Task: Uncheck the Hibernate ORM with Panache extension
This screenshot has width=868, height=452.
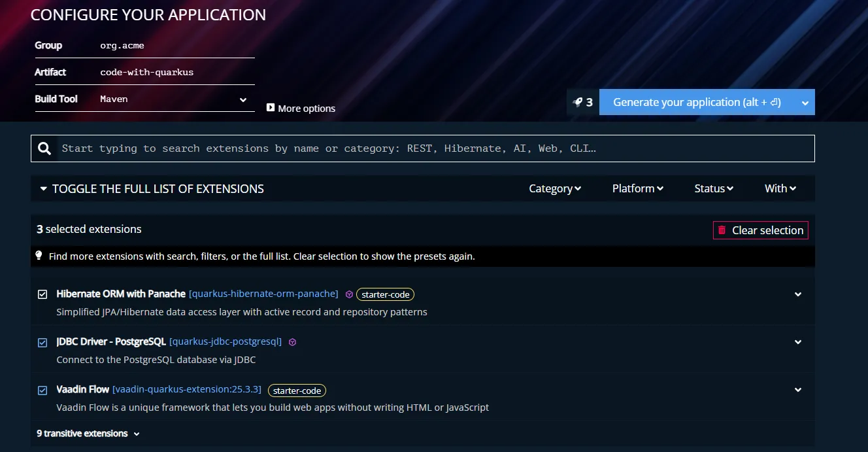Action: pos(42,294)
